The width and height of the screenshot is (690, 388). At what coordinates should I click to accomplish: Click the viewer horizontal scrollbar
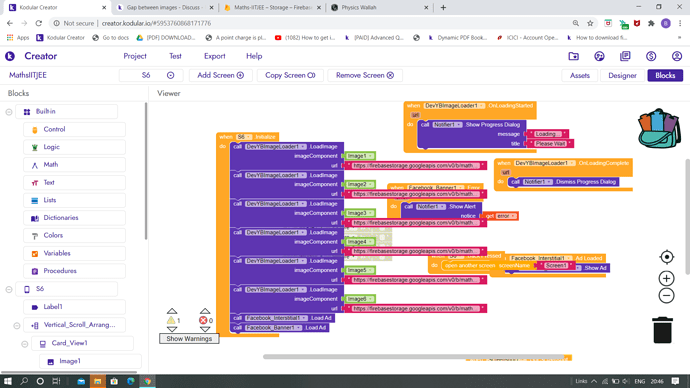[414, 357]
